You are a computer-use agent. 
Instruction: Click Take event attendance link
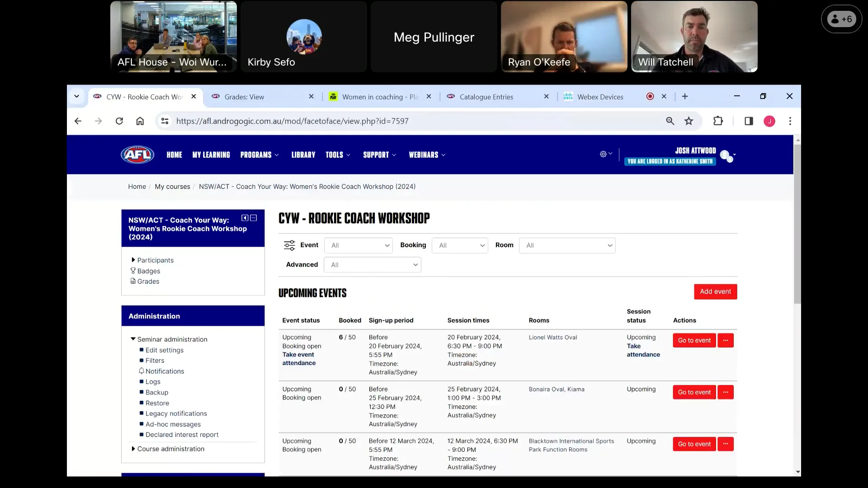pos(299,358)
